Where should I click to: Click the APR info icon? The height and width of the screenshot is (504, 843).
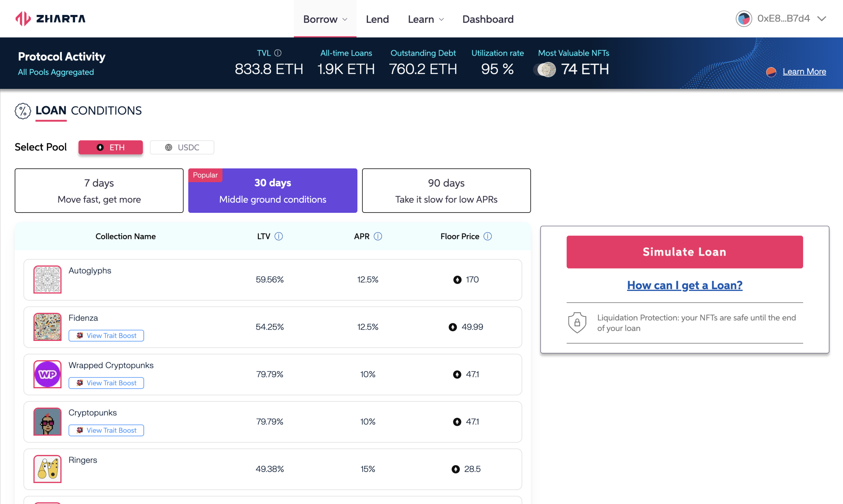(x=378, y=236)
